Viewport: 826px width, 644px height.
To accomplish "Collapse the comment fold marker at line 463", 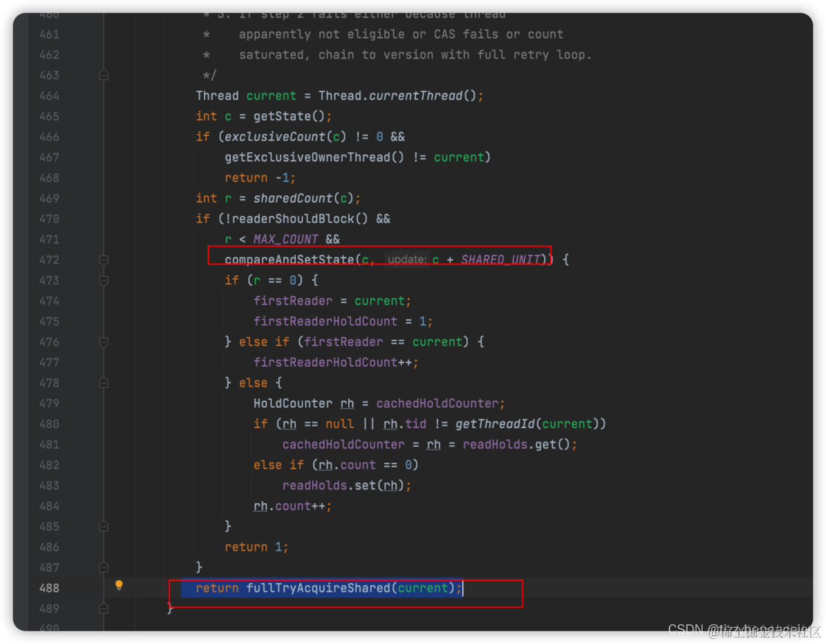I will pyautogui.click(x=104, y=75).
